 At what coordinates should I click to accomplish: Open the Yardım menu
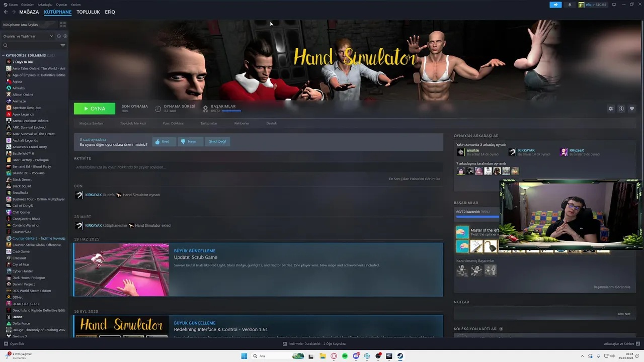tap(75, 5)
